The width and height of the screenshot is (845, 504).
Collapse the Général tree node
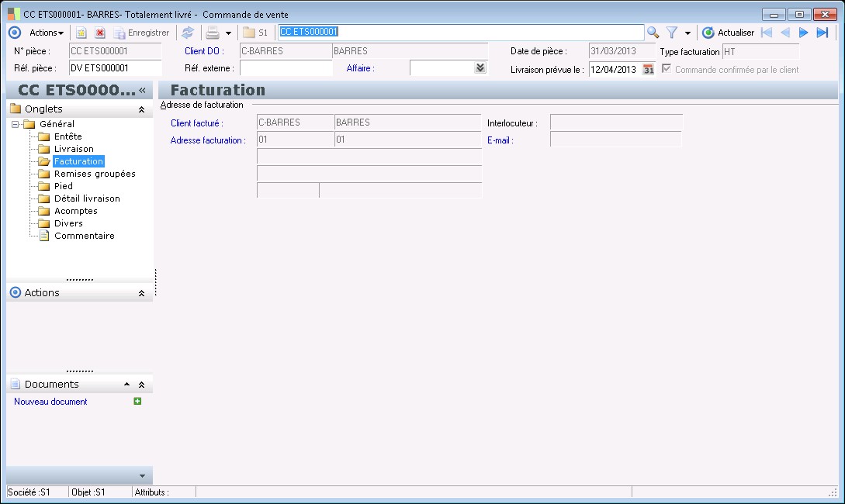15,124
